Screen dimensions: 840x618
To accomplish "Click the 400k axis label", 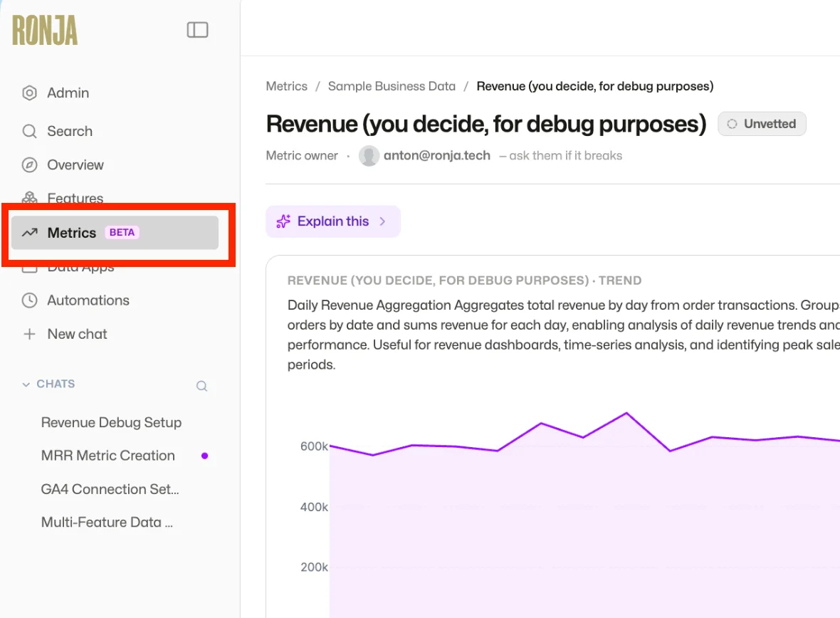I will pyautogui.click(x=314, y=507).
